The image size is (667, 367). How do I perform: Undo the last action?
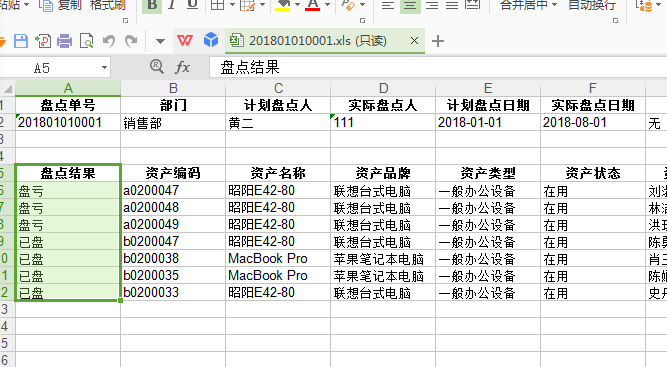click(x=109, y=41)
